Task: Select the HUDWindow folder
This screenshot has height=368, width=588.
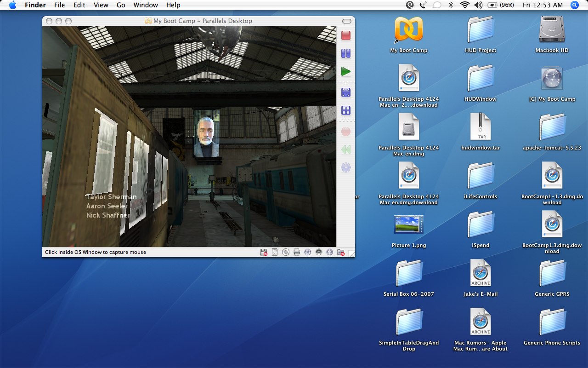Action: pyautogui.click(x=481, y=79)
